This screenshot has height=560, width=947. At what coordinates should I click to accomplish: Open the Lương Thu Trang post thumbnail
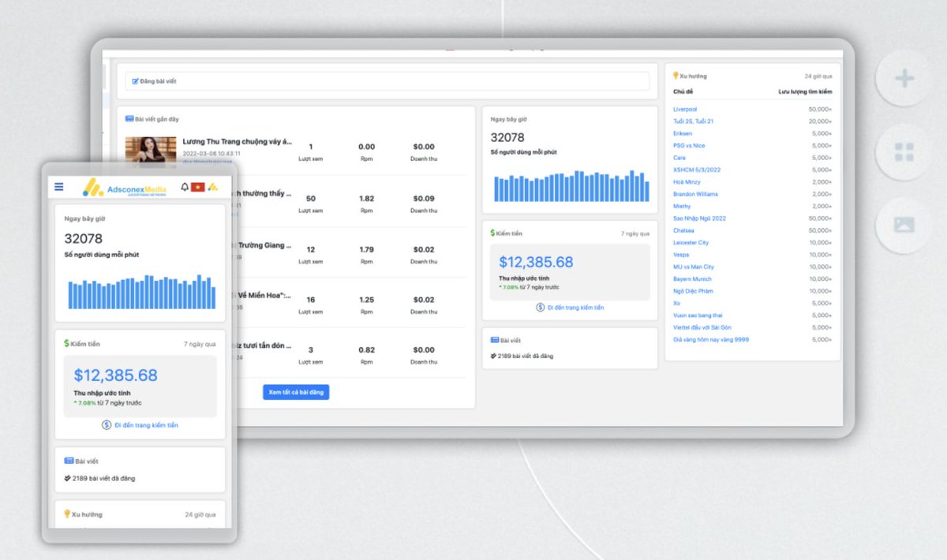(x=151, y=150)
